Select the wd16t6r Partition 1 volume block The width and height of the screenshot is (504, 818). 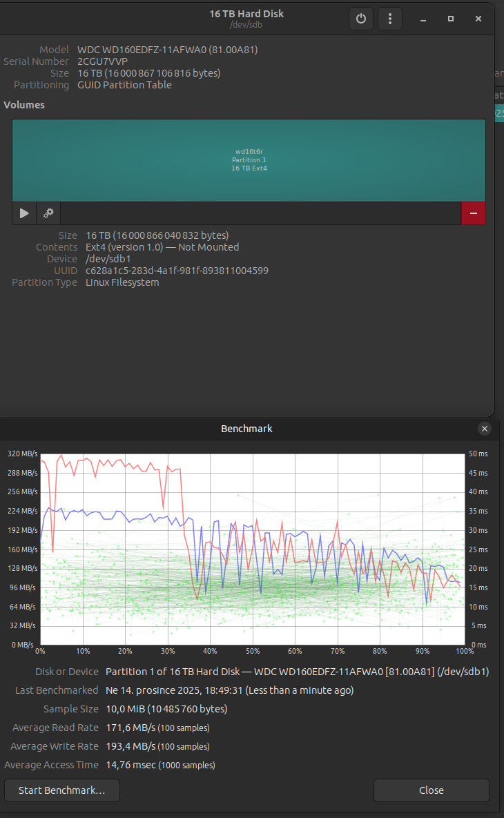point(249,160)
